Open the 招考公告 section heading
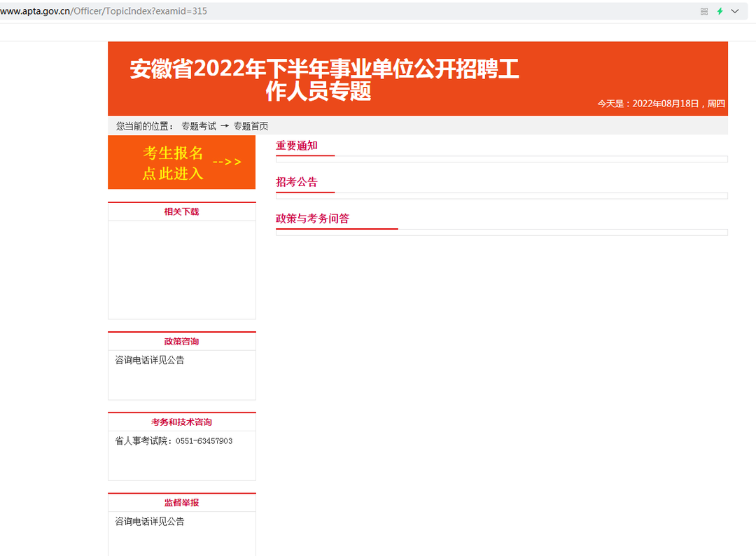 pyautogui.click(x=297, y=182)
